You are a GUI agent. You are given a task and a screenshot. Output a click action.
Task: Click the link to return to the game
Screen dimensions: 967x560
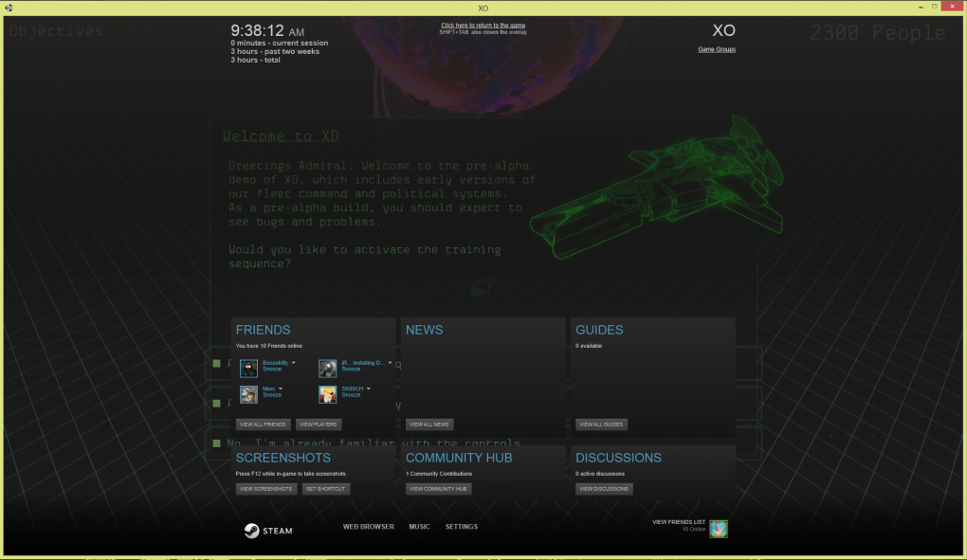483,26
